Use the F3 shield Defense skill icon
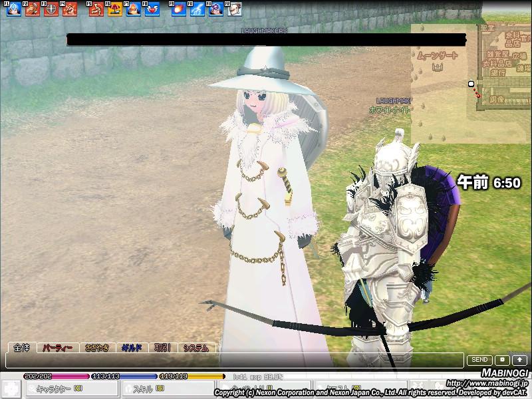 point(51,9)
